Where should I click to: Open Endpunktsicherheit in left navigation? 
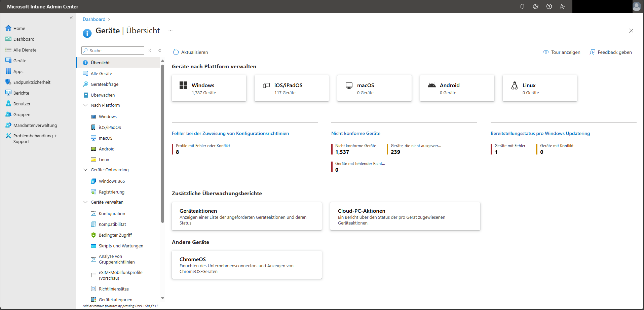point(32,82)
